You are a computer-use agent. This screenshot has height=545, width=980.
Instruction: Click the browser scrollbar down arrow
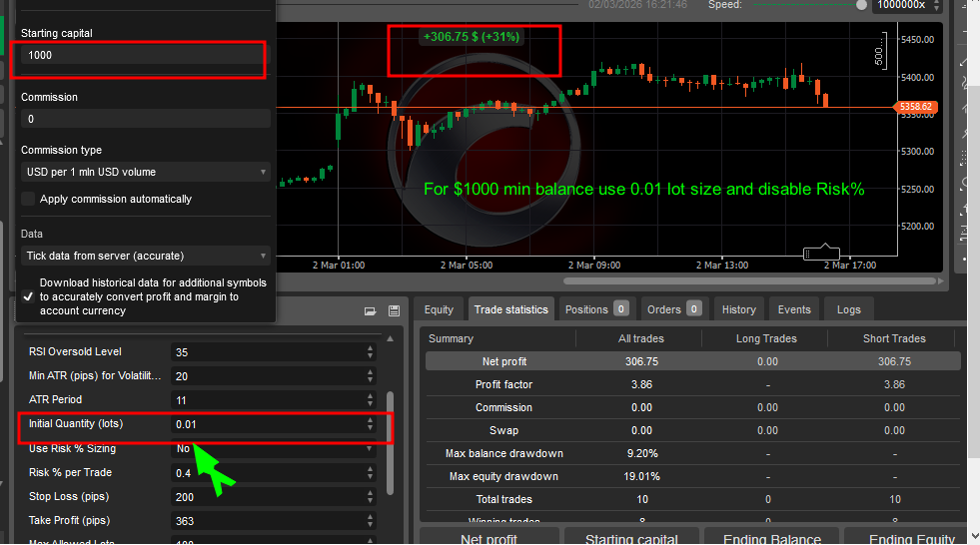click(974, 536)
